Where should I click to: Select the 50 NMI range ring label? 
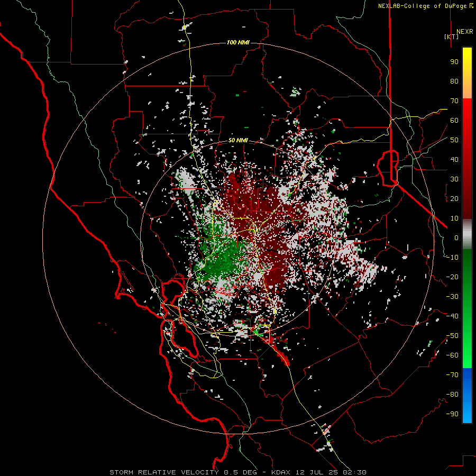tap(239, 140)
